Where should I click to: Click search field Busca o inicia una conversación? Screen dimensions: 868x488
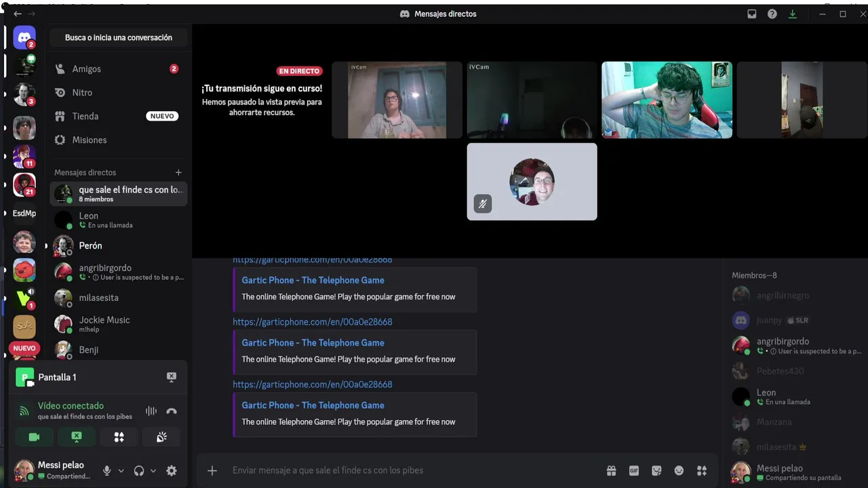119,38
